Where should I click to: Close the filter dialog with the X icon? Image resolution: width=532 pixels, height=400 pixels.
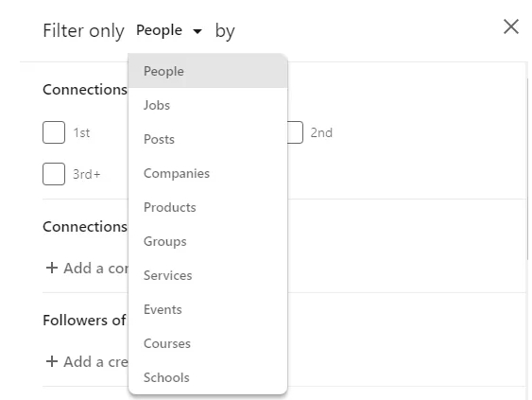pyautogui.click(x=511, y=26)
